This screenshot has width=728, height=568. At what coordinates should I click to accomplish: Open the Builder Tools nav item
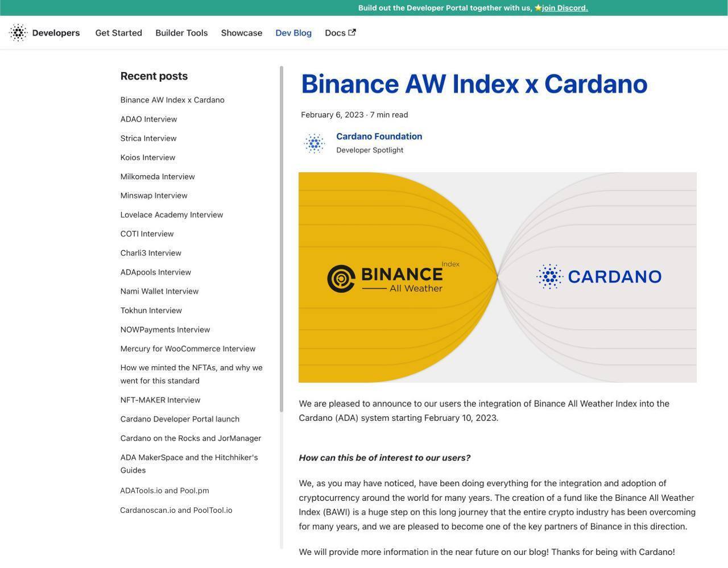(x=181, y=33)
